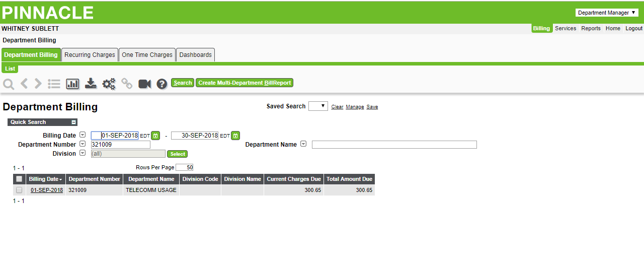Screen dimensions: 644x259
Task: Check the select-all checkbox in table header
Action: (x=19, y=179)
